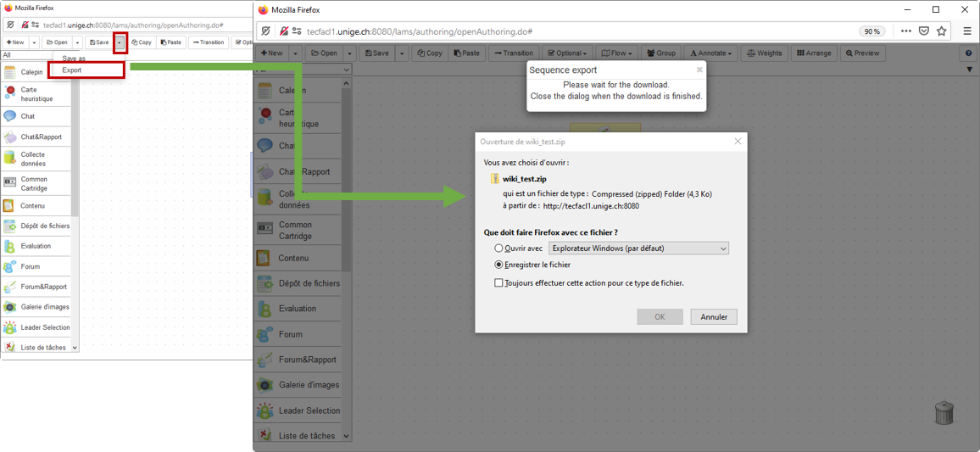Click tool list scrollbar down arrow, smaller window
980x452 pixels.
coord(75,347)
